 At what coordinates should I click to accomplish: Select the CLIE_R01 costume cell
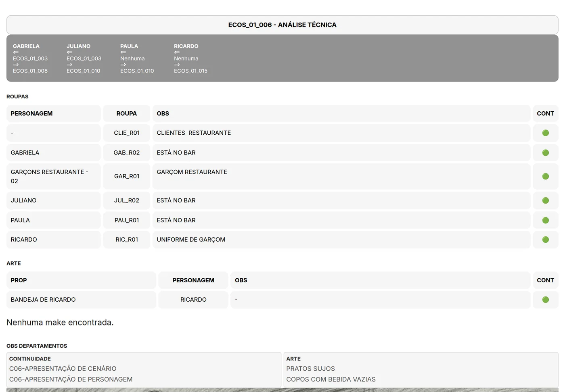click(127, 133)
